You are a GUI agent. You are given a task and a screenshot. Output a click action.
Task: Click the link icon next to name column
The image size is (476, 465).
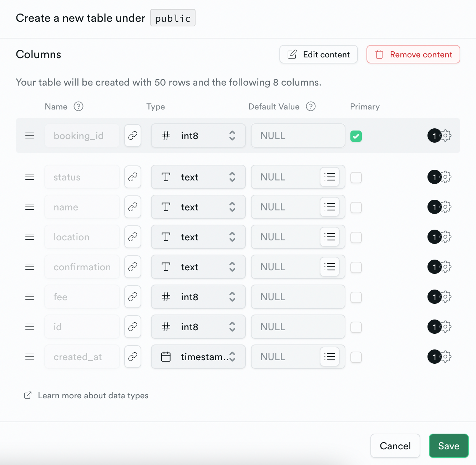tap(133, 207)
